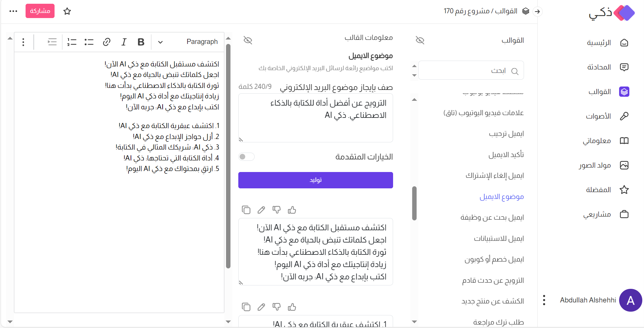The width and height of the screenshot is (644, 328).
Task: Insert a link with the chain icon
Action: pyautogui.click(x=107, y=42)
